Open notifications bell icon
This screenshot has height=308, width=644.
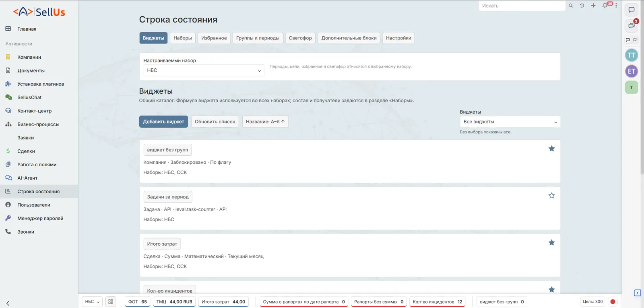[x=605, y=6]
